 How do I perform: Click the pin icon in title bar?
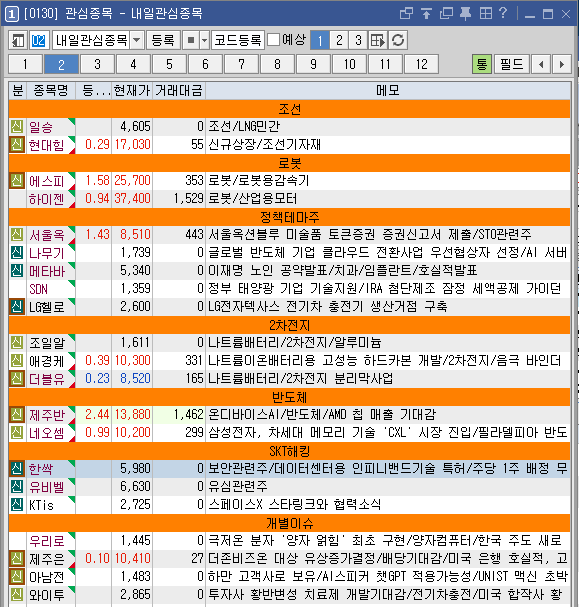click(x=466, y=14)
